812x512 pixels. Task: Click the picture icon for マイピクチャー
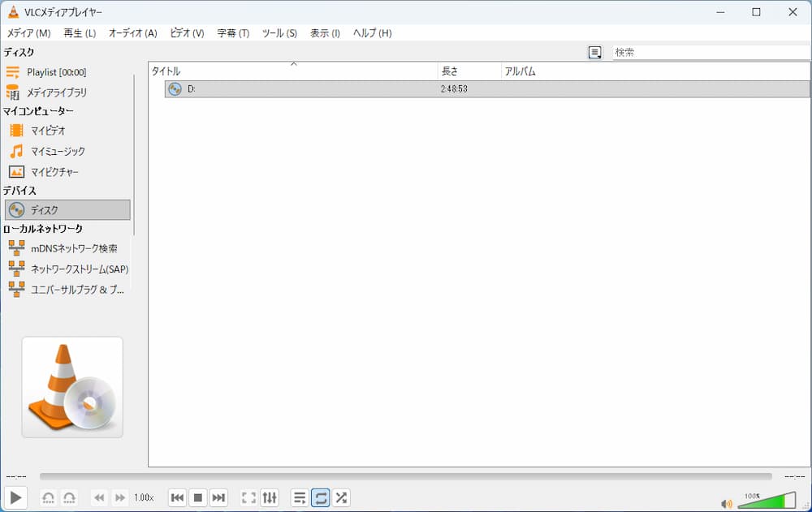tap(16, 172)
